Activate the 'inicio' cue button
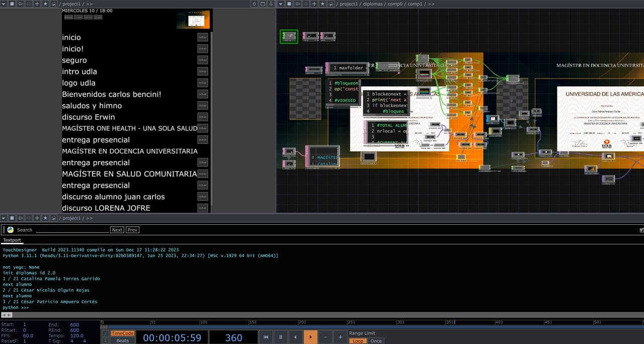 pos(203,37)
